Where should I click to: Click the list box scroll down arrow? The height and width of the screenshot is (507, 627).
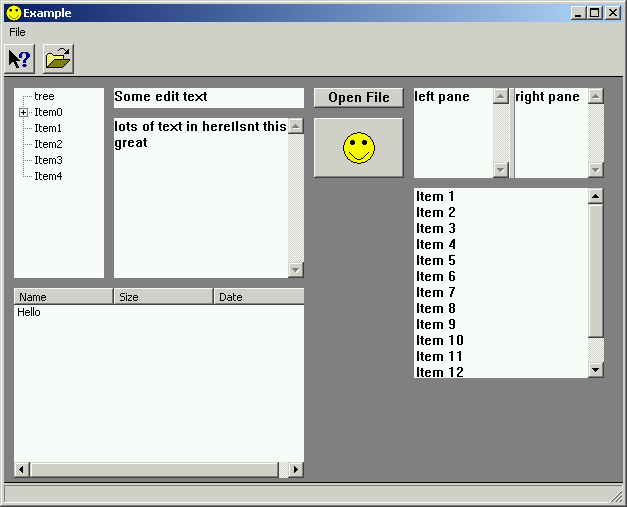click(x=596, y=370)
